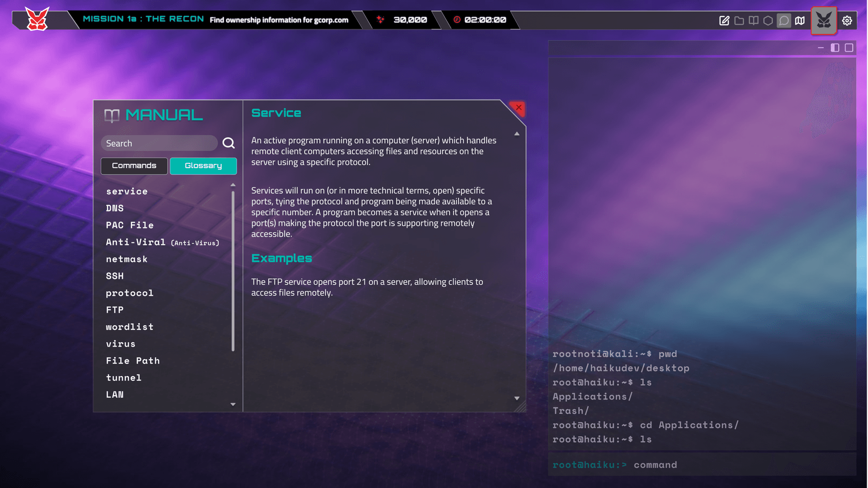868x488 pixels.
Task: Click the hexagon icon in top bar
Action: tap(768, 20)
